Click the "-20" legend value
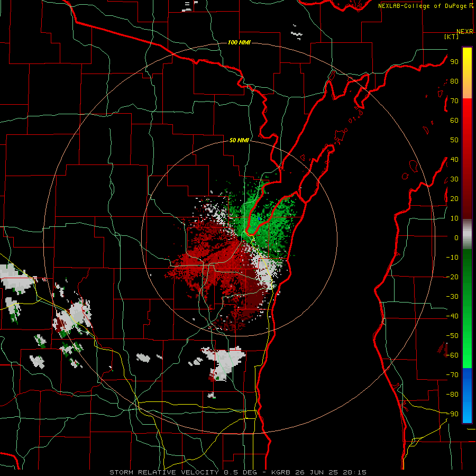 [452, 277]
